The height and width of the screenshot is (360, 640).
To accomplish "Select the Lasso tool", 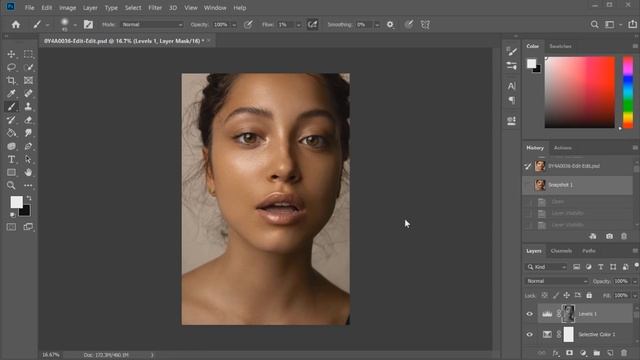I will pos(11,67).
